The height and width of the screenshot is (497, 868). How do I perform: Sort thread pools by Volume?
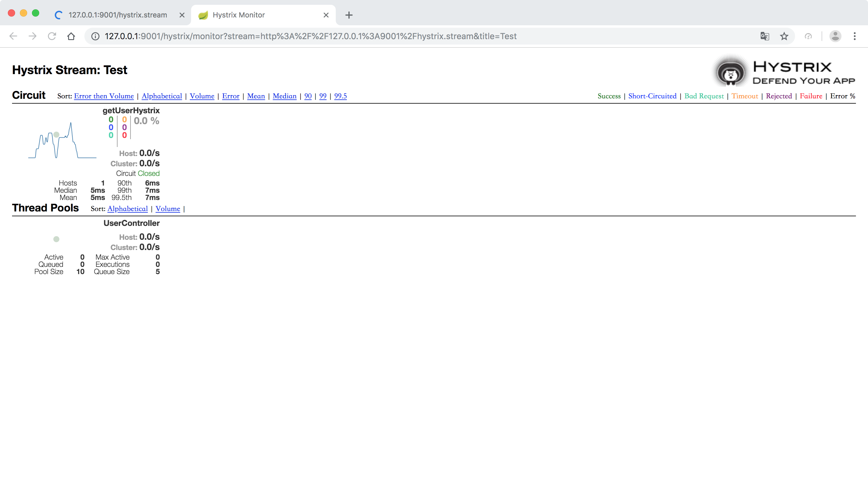(x=168, y=209)
